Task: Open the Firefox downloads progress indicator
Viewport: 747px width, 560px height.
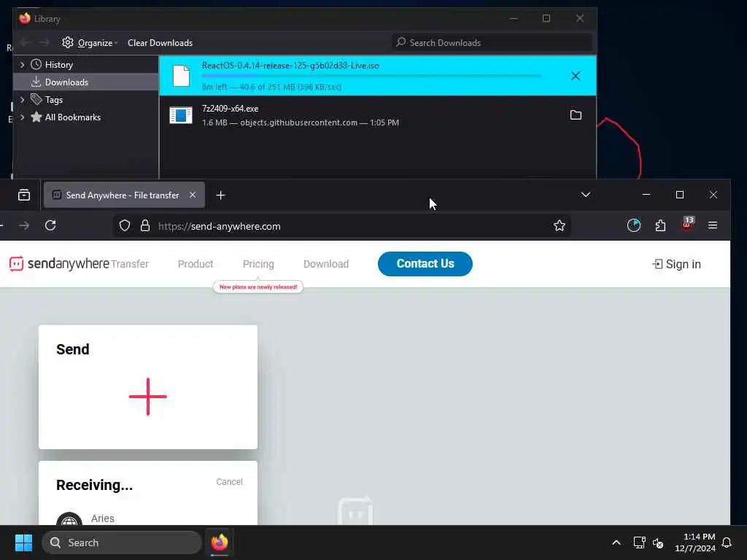Action: pos(634,226)
